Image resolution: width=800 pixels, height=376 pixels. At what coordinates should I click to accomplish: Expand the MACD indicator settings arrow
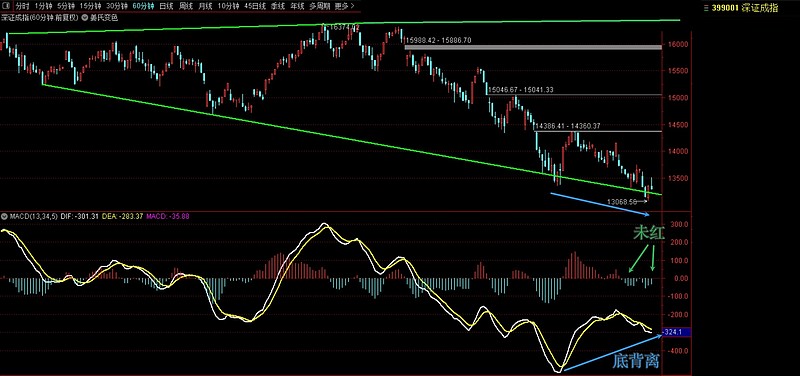point(4,216)
